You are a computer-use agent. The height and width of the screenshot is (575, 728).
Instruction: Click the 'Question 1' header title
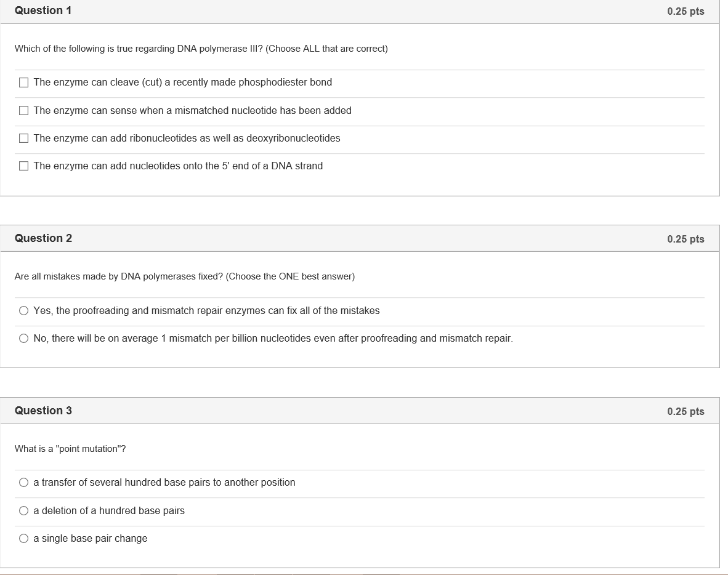tap(43, 10)
